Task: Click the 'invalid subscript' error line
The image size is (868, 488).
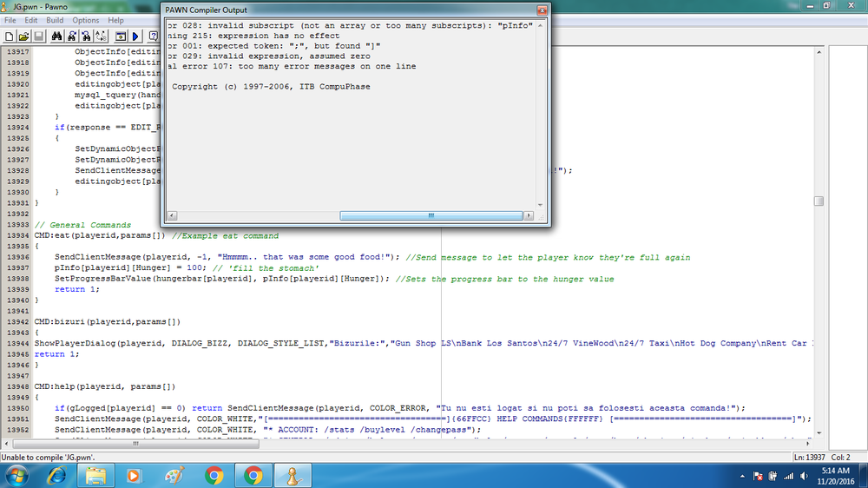Action: [x=351, y=25]
